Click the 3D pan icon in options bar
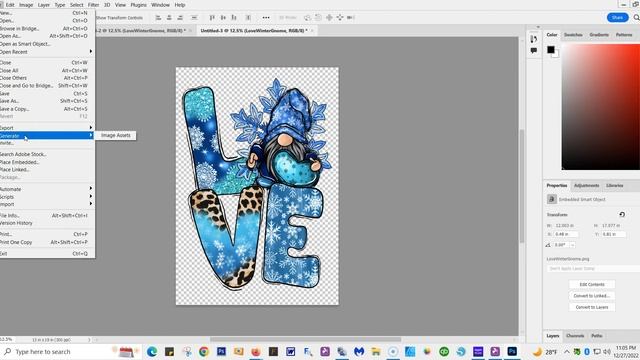The height and width of the screenshot is (360, 640). coord(329,18)
